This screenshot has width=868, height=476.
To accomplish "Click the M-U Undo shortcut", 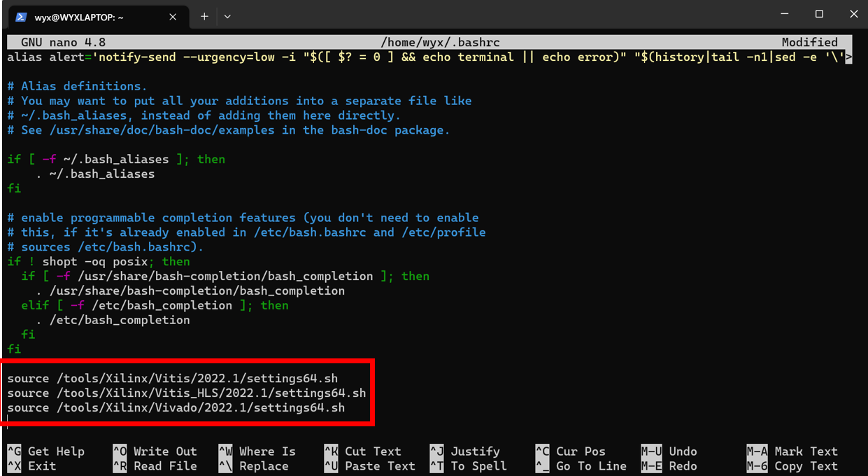I will tap(669, 451).
